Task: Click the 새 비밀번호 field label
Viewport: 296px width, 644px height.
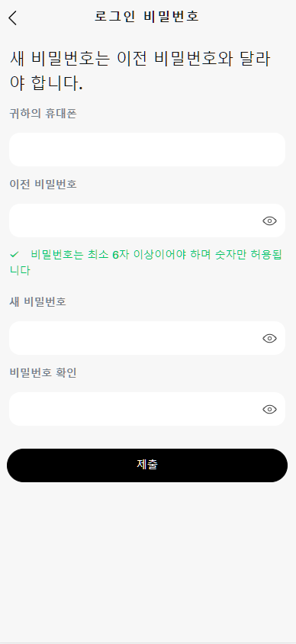Action: click(38, 302)
